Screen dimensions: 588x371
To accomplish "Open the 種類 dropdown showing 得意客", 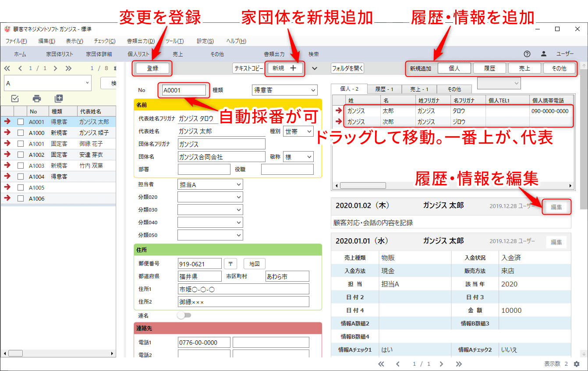I will pyautogui.click(x=285, y=90).
